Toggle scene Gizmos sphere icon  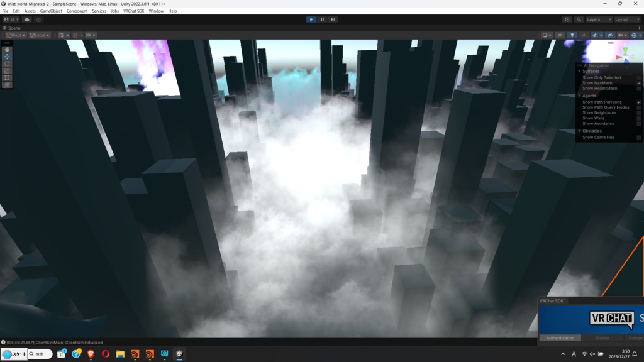[x=634, y=35]
